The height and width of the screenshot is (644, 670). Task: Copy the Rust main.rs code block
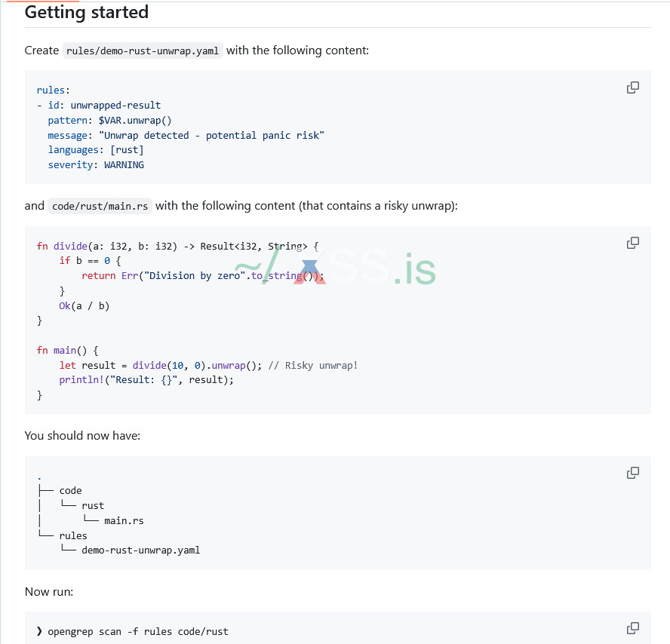pyautogui.click(x=633, y=243)
